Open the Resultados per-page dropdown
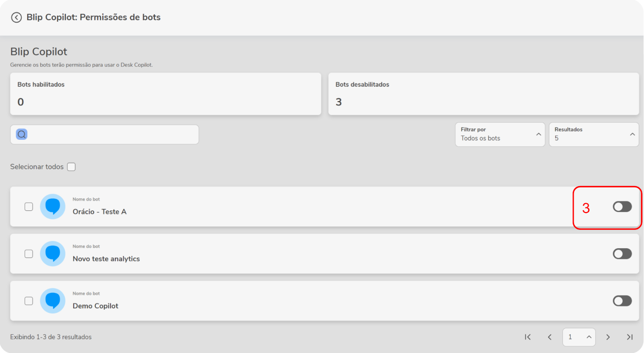The width and height of the screenshot is (644, 353). (x=594, y=134)
